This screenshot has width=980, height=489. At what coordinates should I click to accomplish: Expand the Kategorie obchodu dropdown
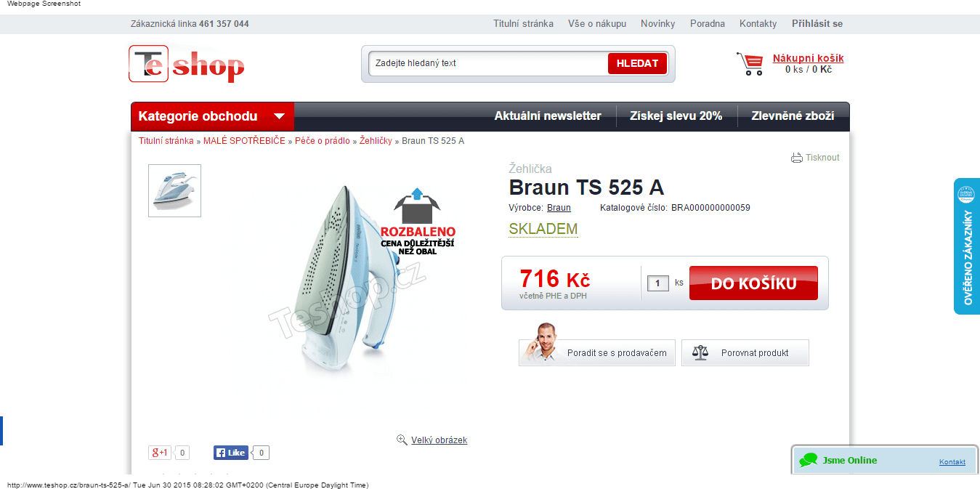pyautogui.click(x=212, y=116)
